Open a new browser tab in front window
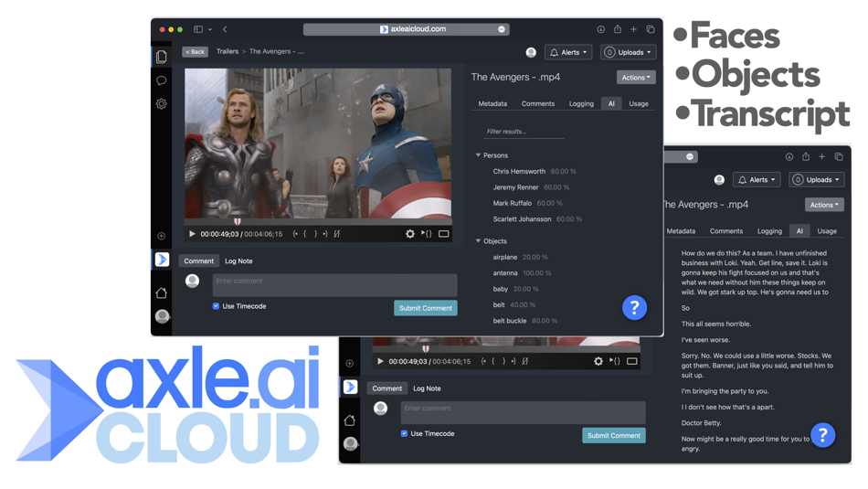The height and width of the screenshot is (489, 868). (633, 29)
